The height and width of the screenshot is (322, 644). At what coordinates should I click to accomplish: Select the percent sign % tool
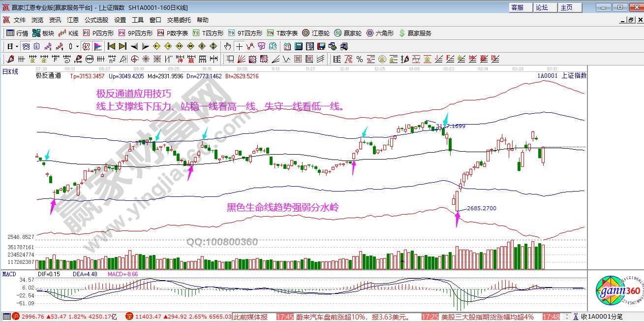point(360,59)
